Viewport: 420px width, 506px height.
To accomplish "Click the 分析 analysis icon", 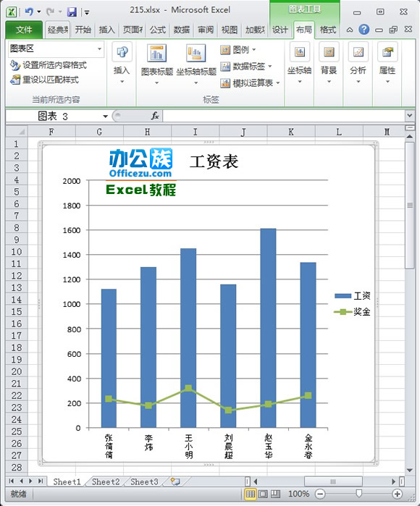I will (358, 51).
